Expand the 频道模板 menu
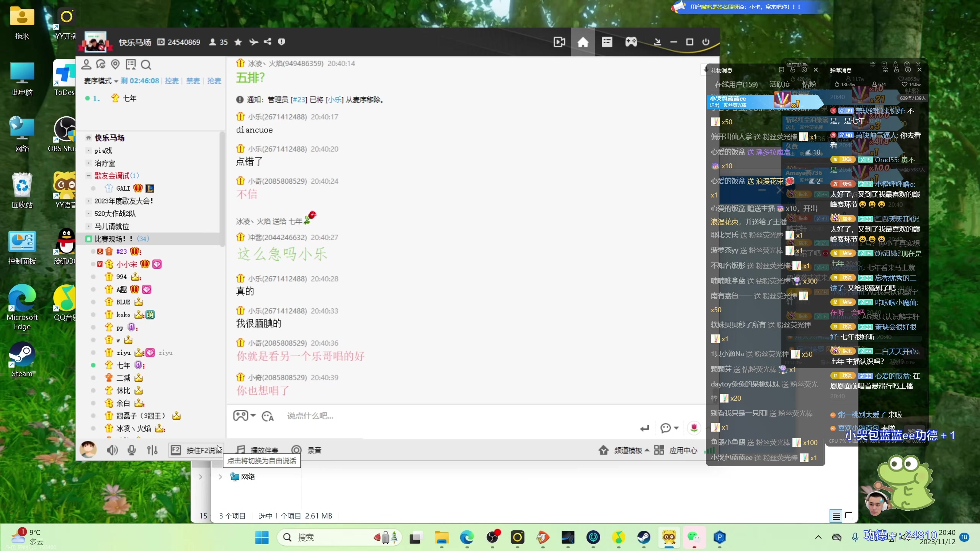 point(628,450)
